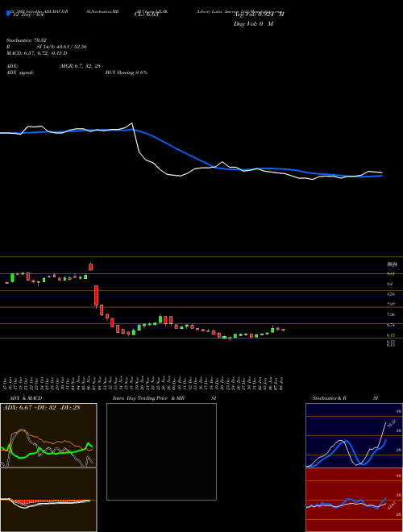Click the 43.61 label in RSI panel
Image resolution: width=403 pixels, height=532 pixels.
(x=391, y=505)
